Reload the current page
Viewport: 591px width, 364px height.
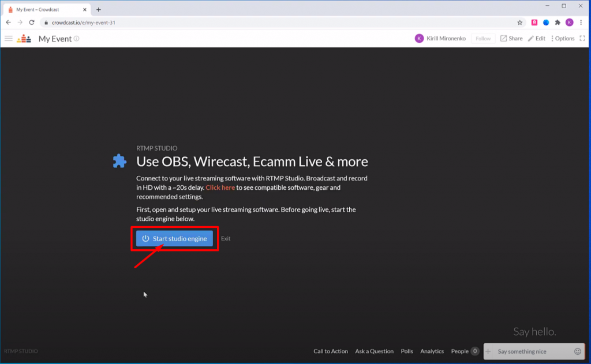32,22
